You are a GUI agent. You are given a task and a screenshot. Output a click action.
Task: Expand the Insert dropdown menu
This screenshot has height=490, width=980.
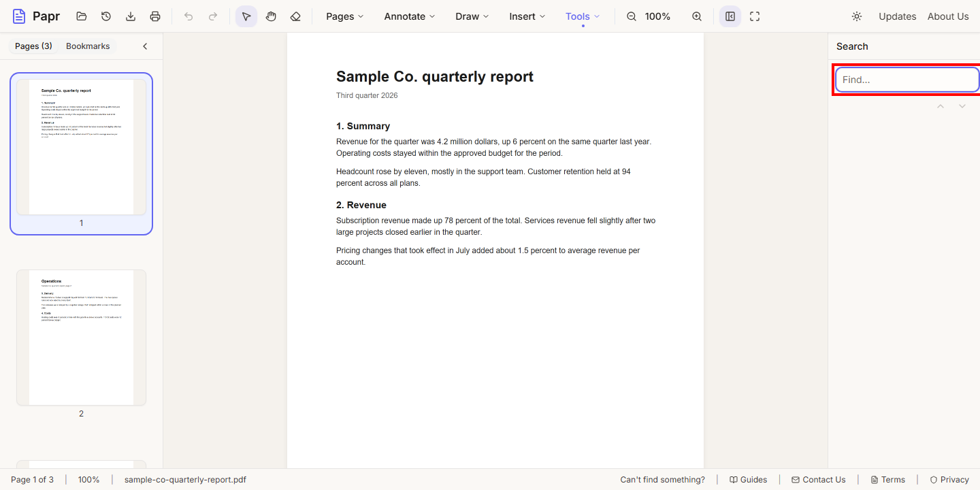527,16
